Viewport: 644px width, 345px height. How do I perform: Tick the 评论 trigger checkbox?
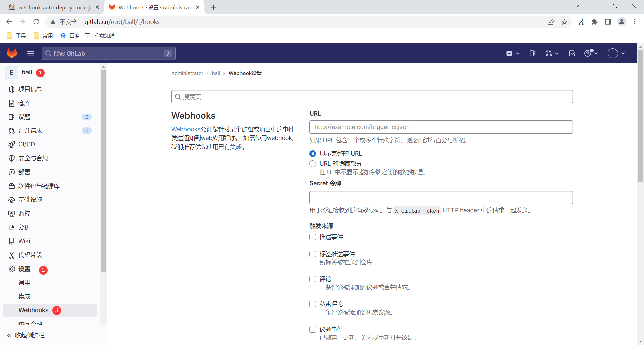click(313, 279)
